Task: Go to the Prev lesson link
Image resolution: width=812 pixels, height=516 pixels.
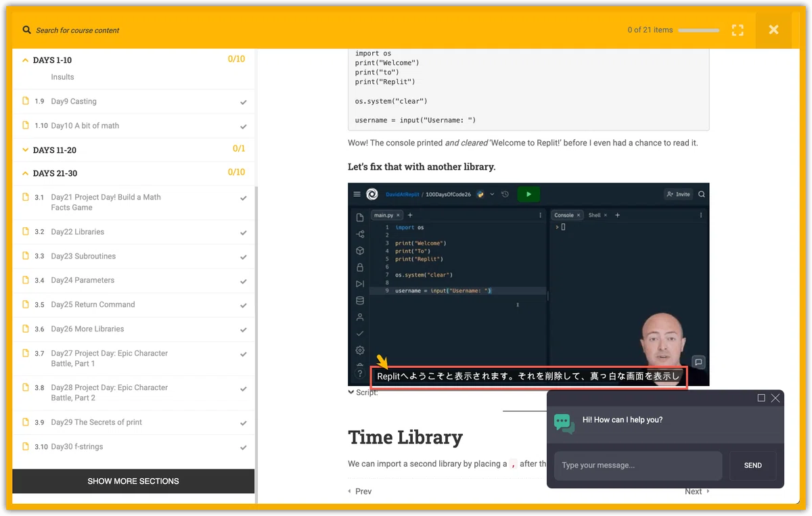Action: pyautogui.click(x=359, y=491)
